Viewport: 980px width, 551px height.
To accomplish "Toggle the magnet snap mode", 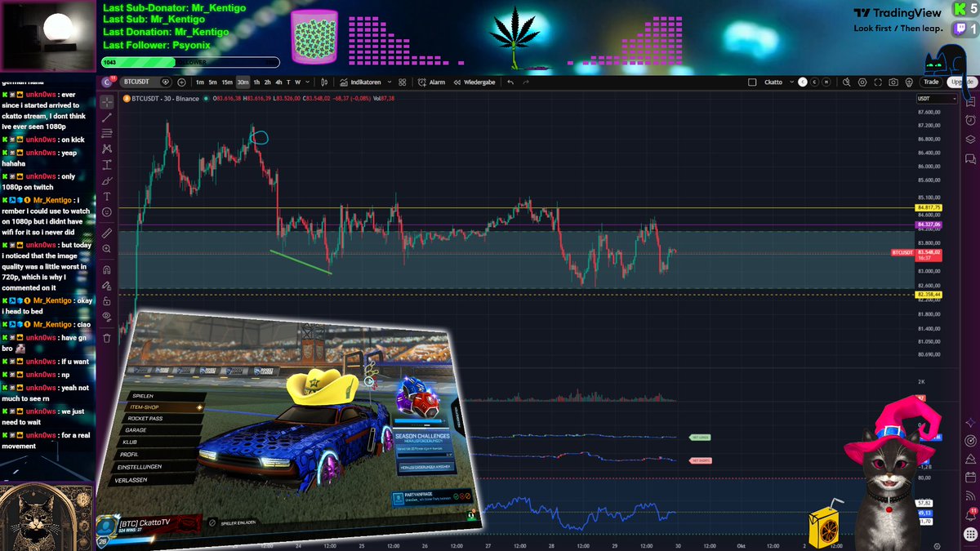I will (107, 269).
